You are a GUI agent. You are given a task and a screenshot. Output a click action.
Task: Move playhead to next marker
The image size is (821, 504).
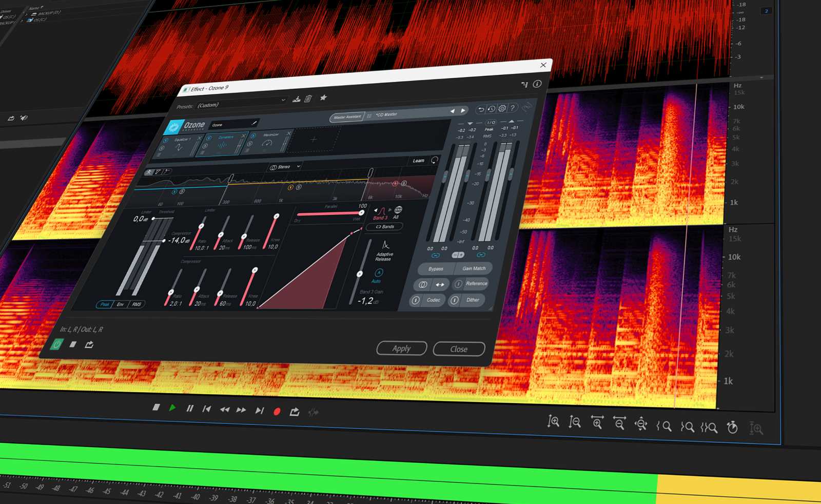260,410
